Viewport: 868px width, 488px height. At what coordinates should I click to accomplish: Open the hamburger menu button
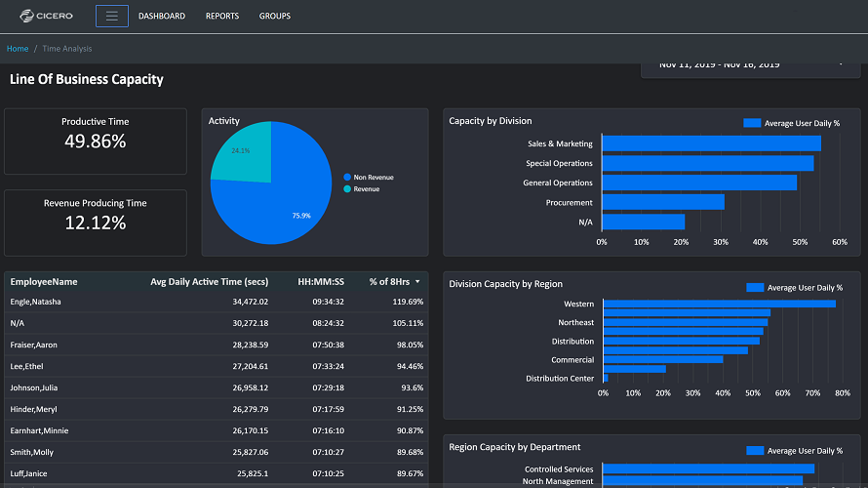click(x=112, y=16)
